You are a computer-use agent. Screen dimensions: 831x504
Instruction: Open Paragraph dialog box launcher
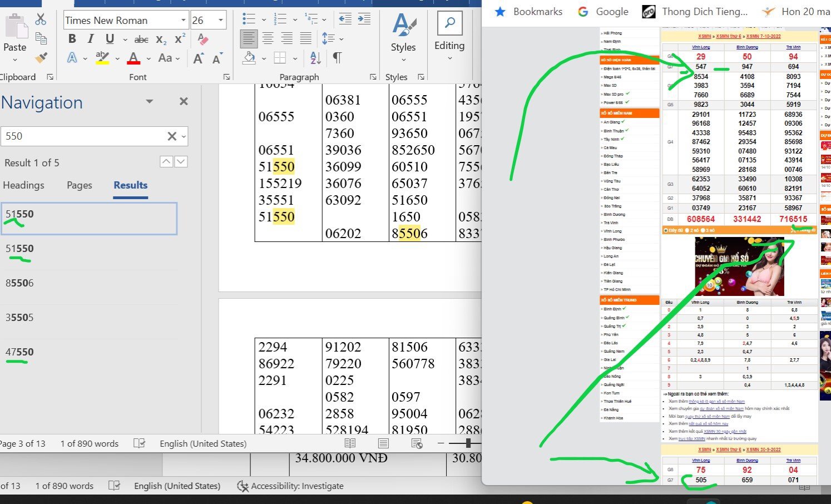tap(373, 77)
